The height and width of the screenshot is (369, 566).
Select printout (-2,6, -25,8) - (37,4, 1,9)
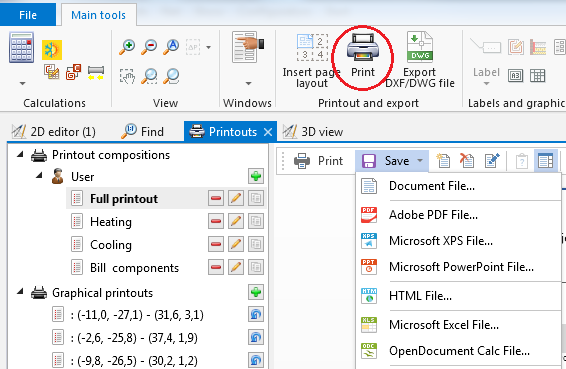(x=134, y=338)
